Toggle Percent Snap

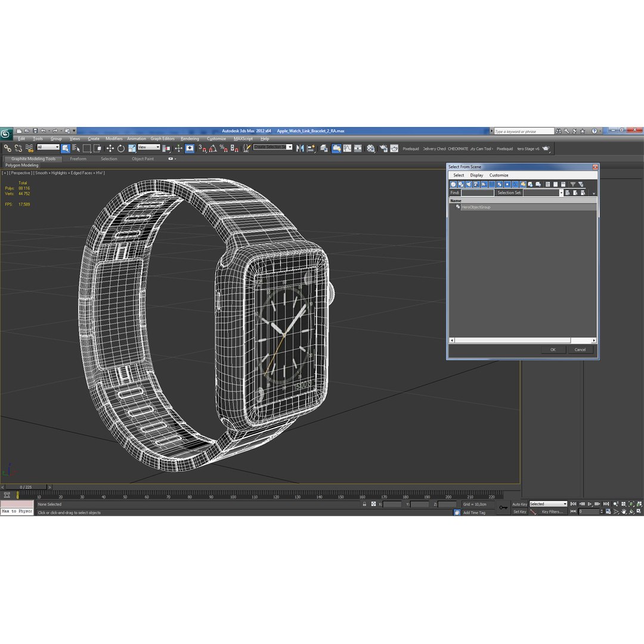tap(224, 148)
